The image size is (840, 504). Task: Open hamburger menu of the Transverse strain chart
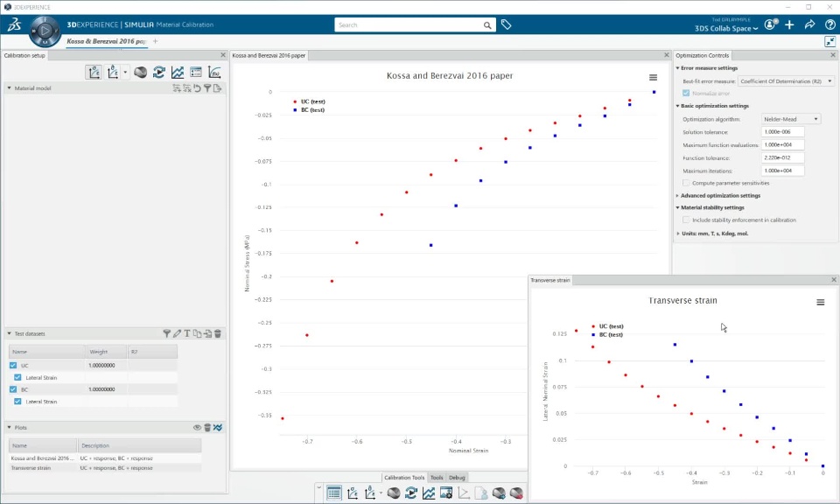click(820, 303)
